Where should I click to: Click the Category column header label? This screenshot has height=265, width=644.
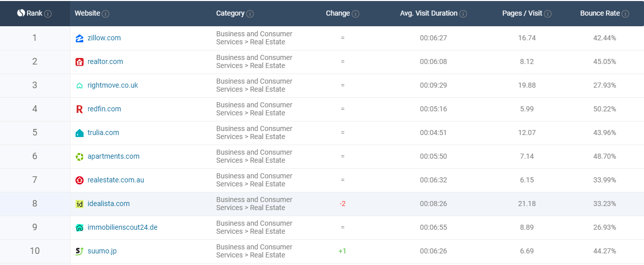coord(230,13)
